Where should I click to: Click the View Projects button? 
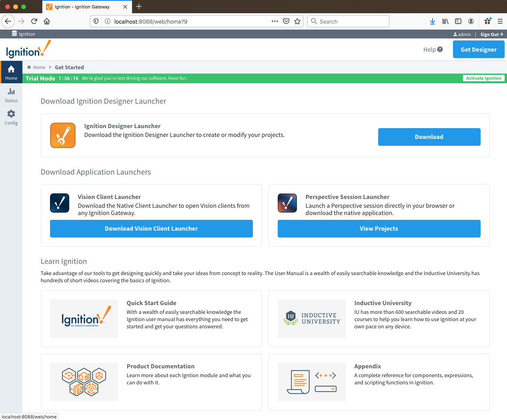(379, 229)
